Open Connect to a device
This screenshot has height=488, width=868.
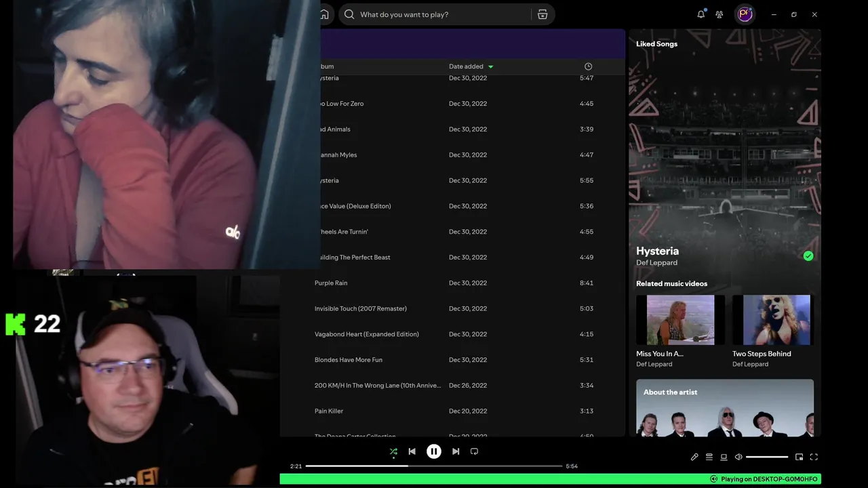click(x=724, y=457)
